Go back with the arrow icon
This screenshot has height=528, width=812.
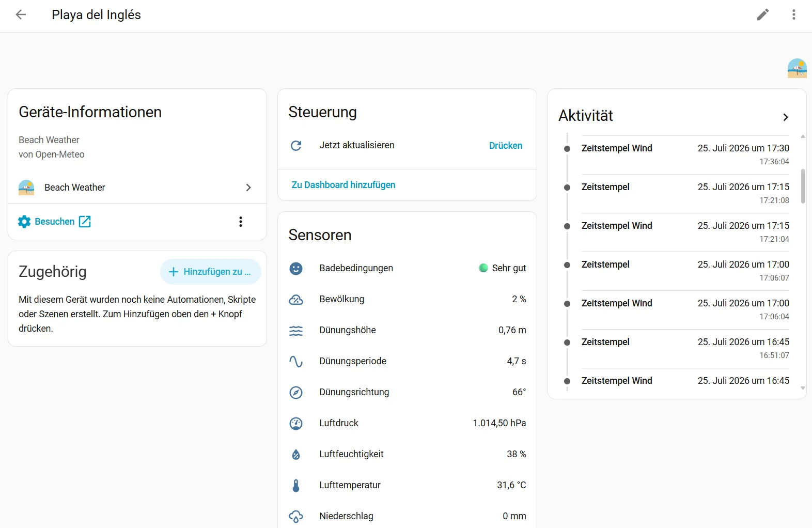point(21,14)
